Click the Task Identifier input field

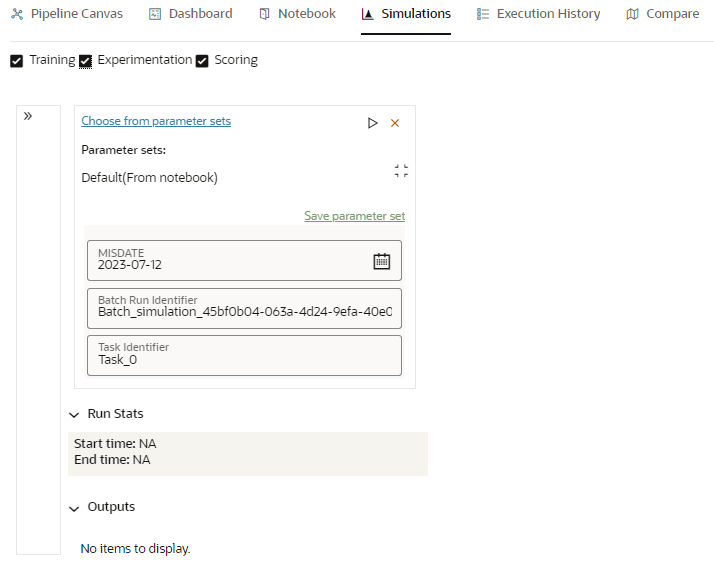(x=244, y=356)
